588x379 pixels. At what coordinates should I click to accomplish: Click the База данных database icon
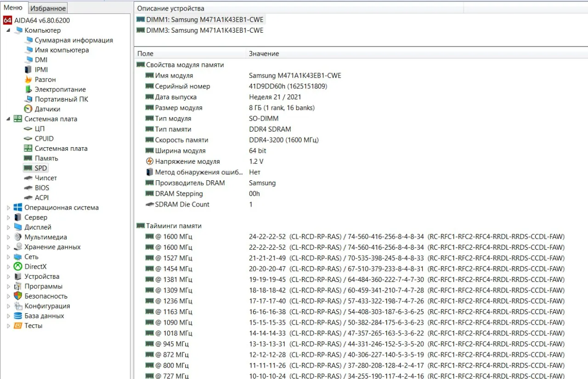point(18,316)
